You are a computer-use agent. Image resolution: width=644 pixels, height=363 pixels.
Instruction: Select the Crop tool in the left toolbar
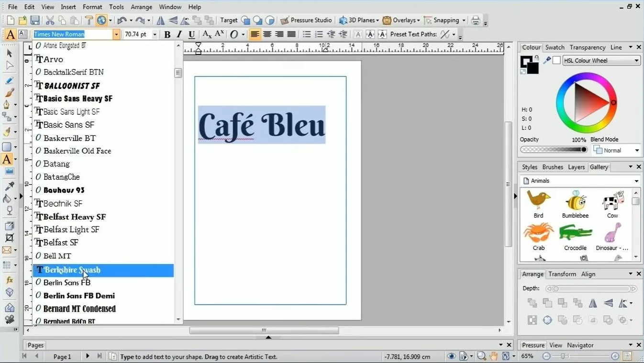[x=9, y=238]
